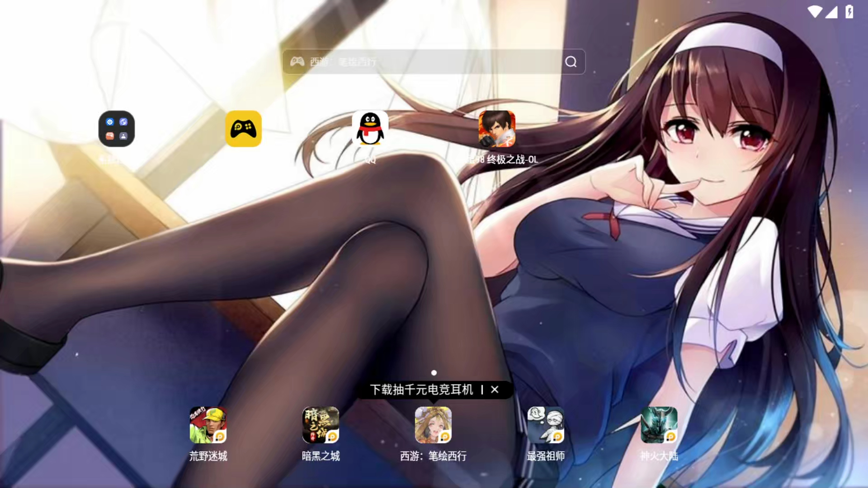Tap the 荒野迷城 text label
Viewport: 868px width, 488px height.
[x=208, y=456]
